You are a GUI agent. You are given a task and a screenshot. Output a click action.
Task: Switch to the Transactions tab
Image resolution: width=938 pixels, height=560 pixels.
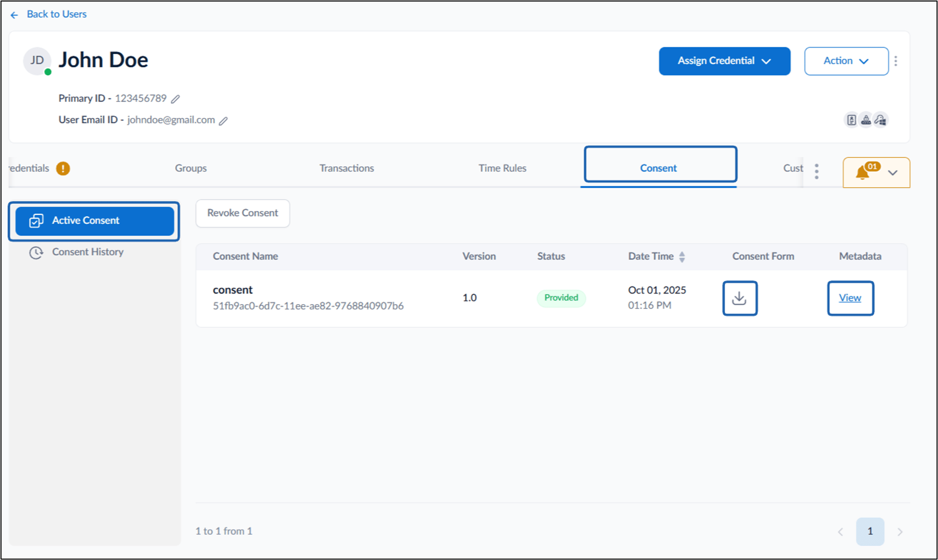click(x=346, y=168)
